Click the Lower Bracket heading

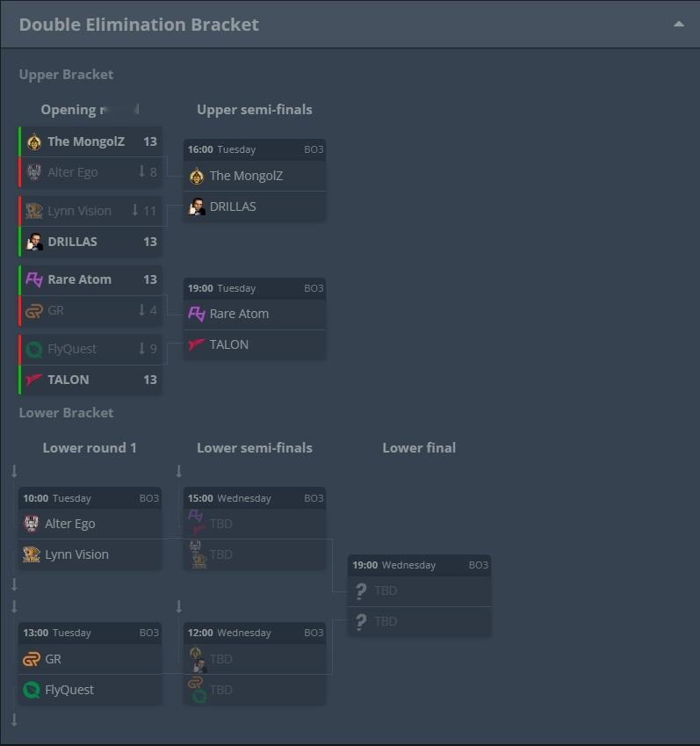click(x=66, y=413)
